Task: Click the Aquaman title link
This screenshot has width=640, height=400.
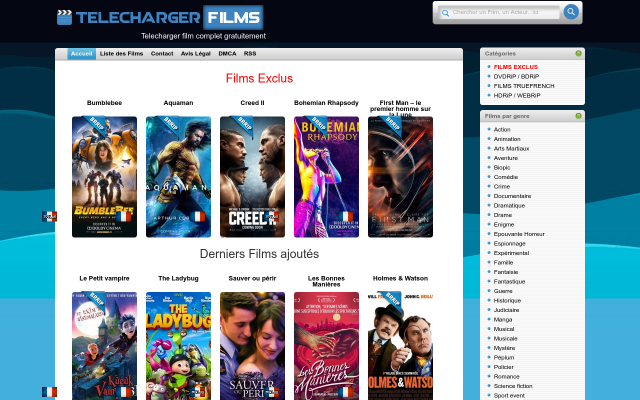Action: [x=178, y=103]
